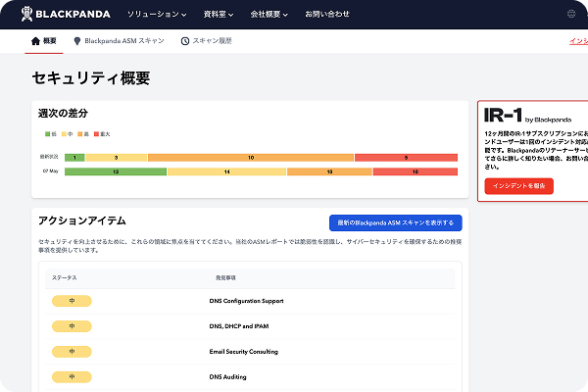Click the yellow bar segment showing 14
The image size is (588, 392).
point(227,171)
